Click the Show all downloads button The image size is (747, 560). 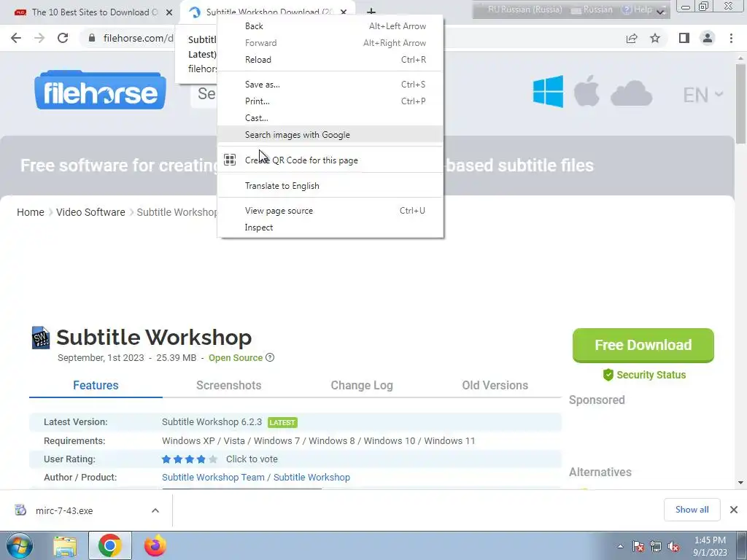point(692,510)
